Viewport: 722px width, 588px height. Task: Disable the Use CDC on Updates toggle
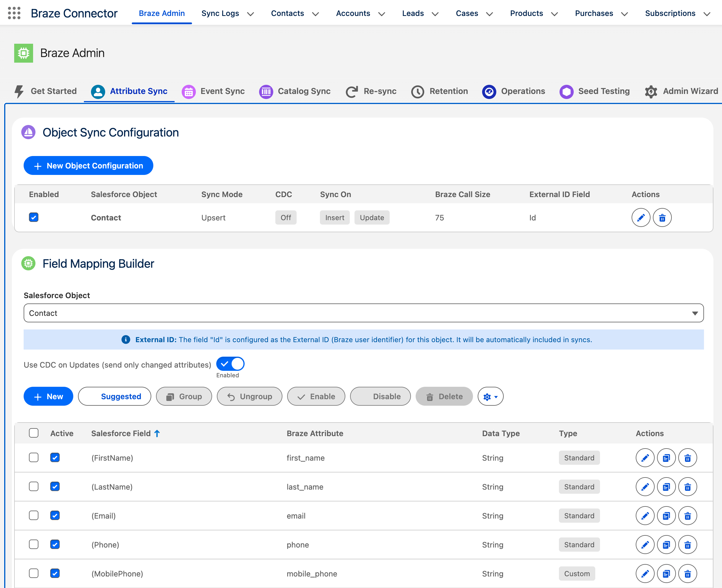pyautogui.click(x=230, y=363)
